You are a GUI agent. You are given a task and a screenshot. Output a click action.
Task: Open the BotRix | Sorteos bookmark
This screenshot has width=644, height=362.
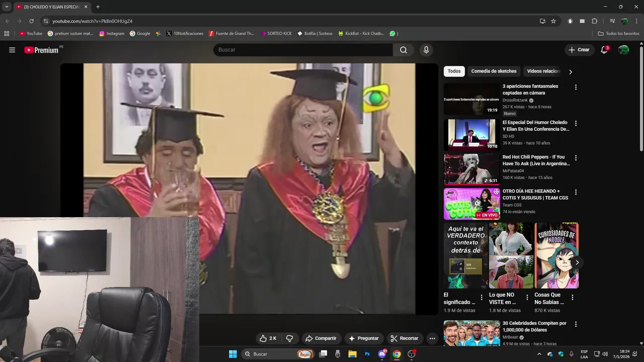[x=315, y=34]
